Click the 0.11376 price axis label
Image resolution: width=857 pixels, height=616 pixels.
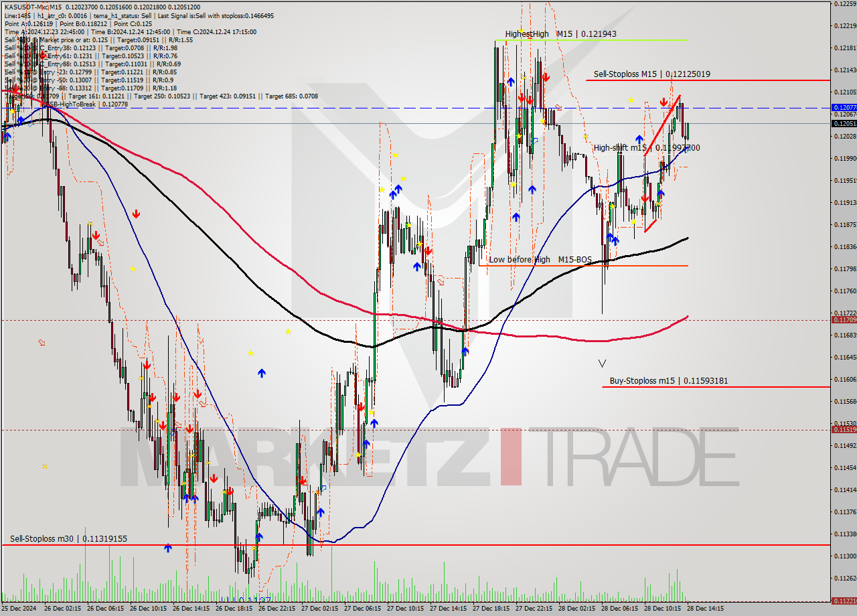(845, 512)
